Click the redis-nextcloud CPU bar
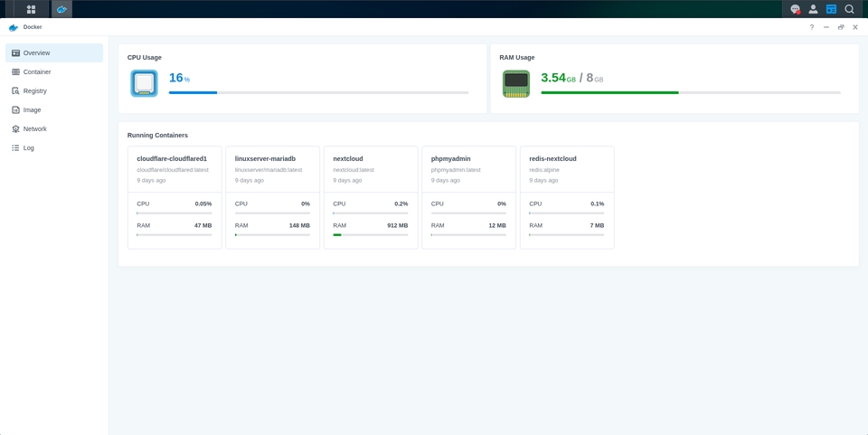The height and width of the screenshot is (435, 868). coord(567,213)
